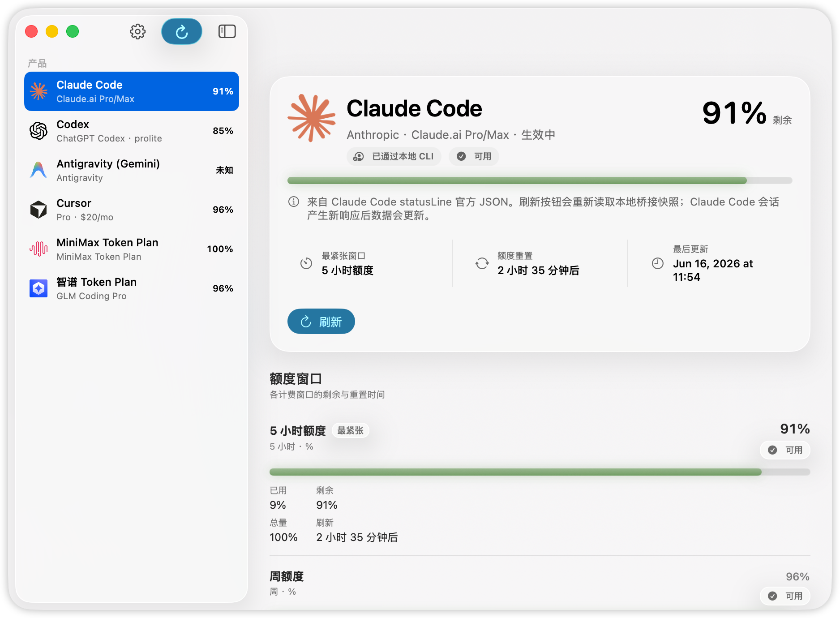Click the large Claude Code logo in card
840x618 pixels.
(312, 118)
